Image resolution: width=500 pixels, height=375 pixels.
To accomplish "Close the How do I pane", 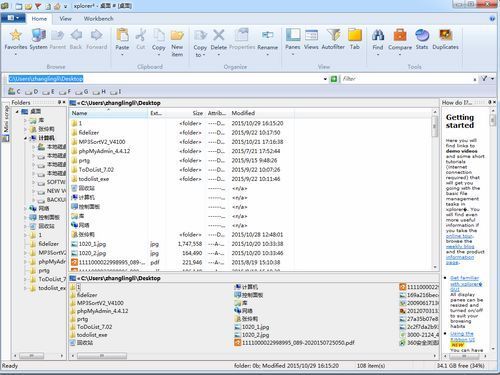I will click(494, 102).
